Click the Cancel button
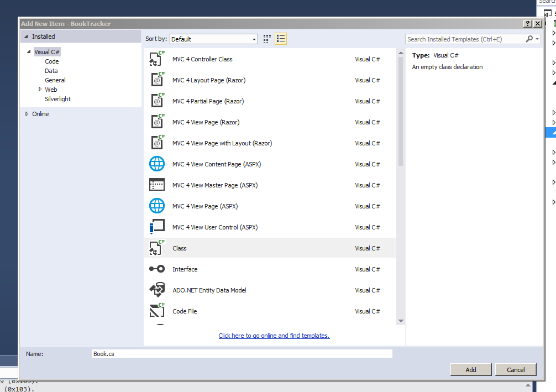Screen dimensions: 556x392 516,370
